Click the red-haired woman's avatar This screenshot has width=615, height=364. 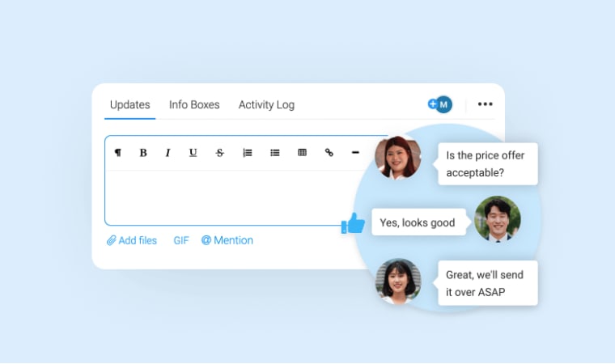[x=397, y=158]
